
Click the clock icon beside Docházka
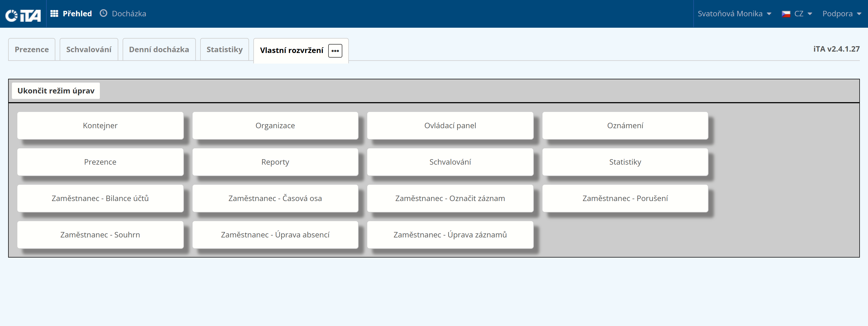[103, 13]
